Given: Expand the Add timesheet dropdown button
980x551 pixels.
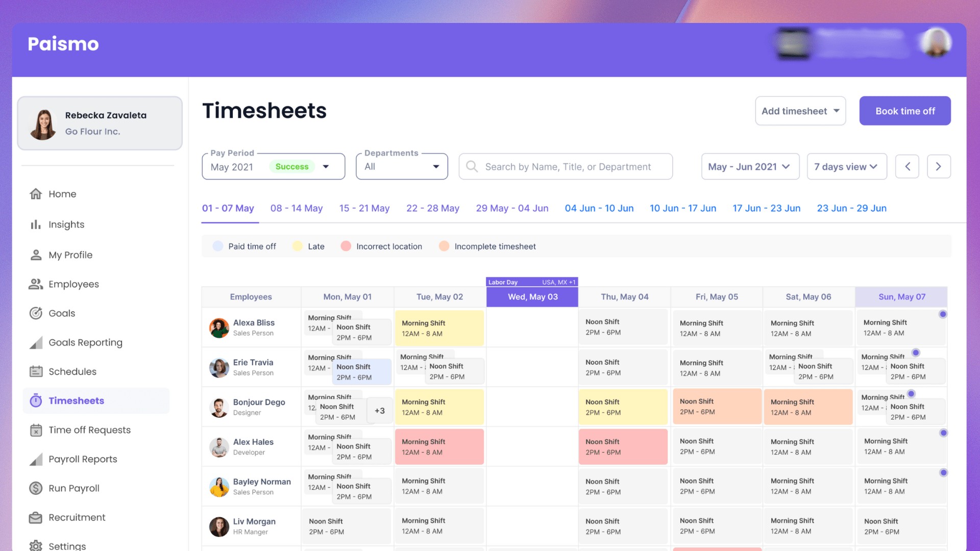Looking at the screenshot, I should 800,111.
